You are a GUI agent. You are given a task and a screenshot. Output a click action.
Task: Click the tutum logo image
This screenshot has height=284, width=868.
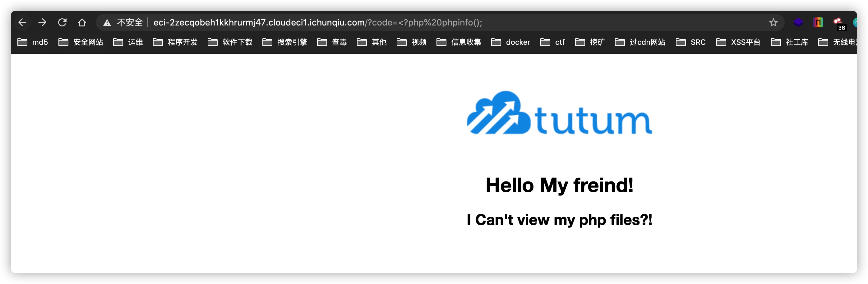(559, 113)
